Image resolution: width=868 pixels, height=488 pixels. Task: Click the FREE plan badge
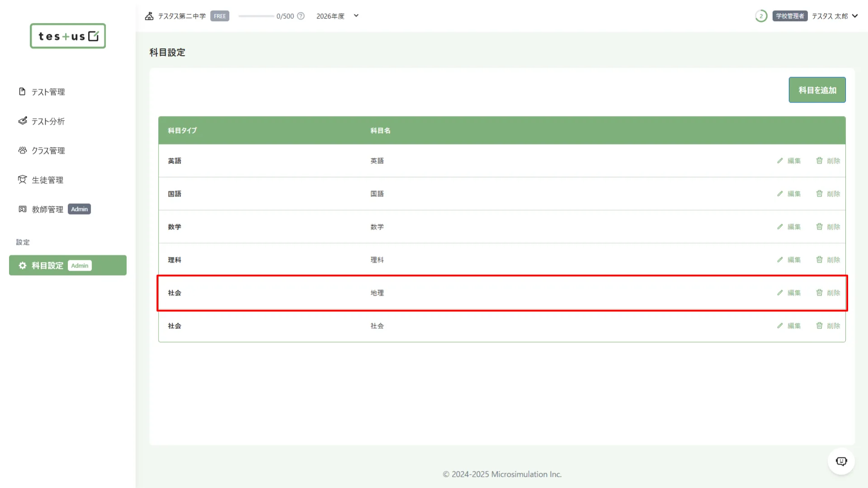[x=220, y=16]
